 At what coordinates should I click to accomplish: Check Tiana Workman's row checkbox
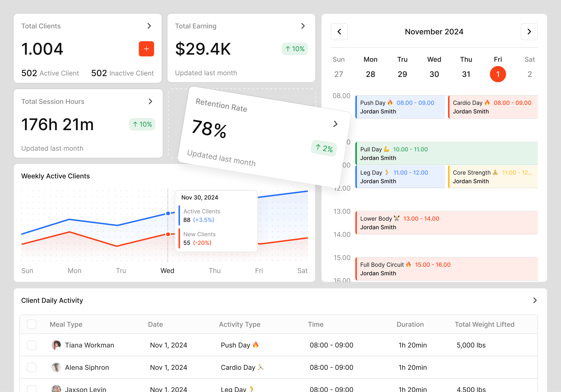32,345
